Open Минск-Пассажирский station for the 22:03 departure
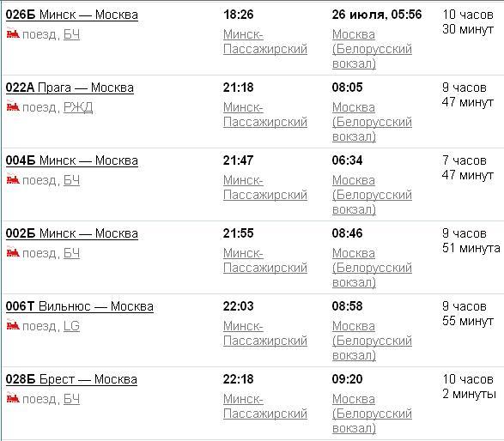Image resolution: width=504 pixels, height=441 pixels. (x=265, y=334)
